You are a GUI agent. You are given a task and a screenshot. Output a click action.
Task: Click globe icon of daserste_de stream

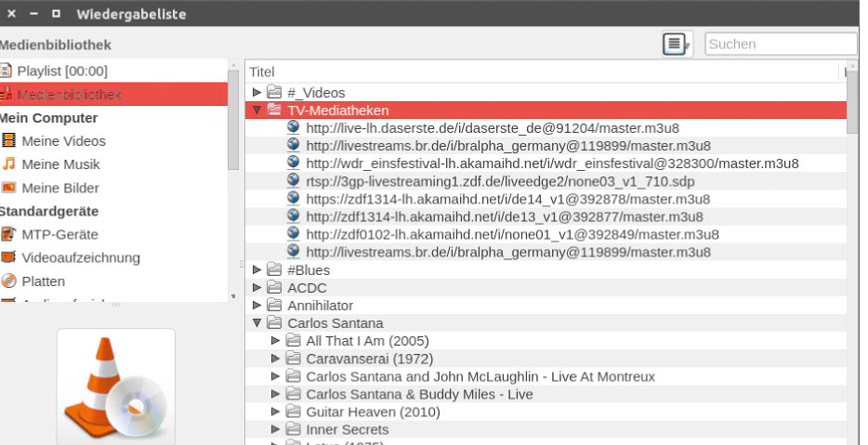[293, 128]
